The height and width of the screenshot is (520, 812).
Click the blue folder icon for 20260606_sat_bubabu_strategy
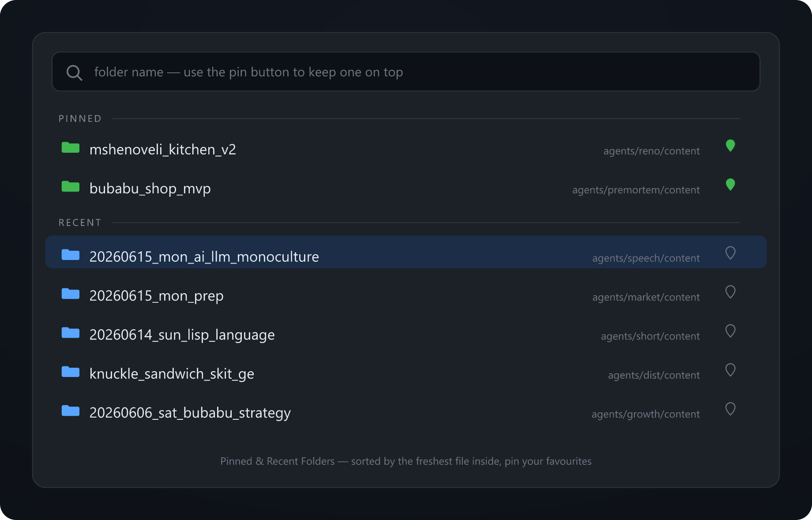[x=71, y=411]
